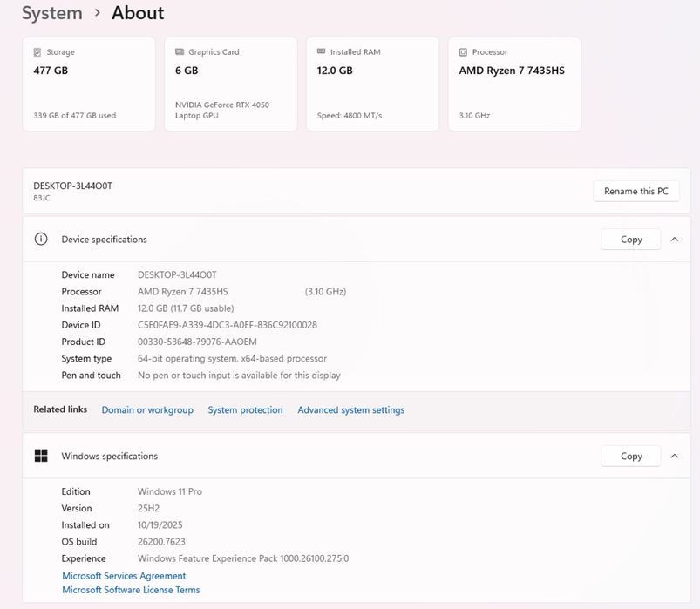Copy the Windows specifications

point(631,456)
